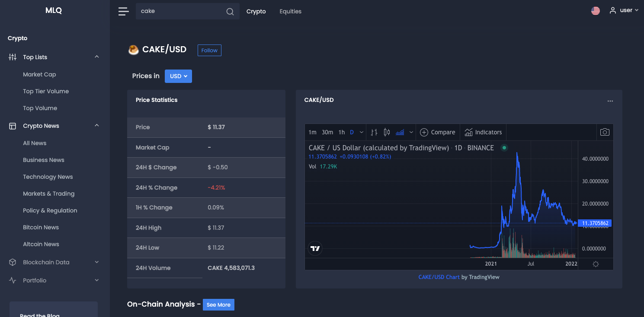This screenshot has width=644, height=317.
Task: Open Bitcoin News in sidebar
Action: [x=41, y=227]
